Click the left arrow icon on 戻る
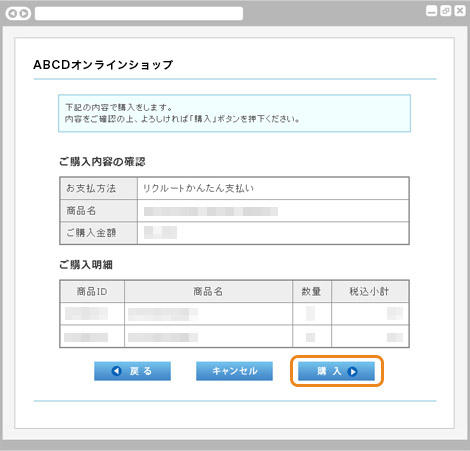470x451 pixels. pyautogui.click(x=117, y=371)
